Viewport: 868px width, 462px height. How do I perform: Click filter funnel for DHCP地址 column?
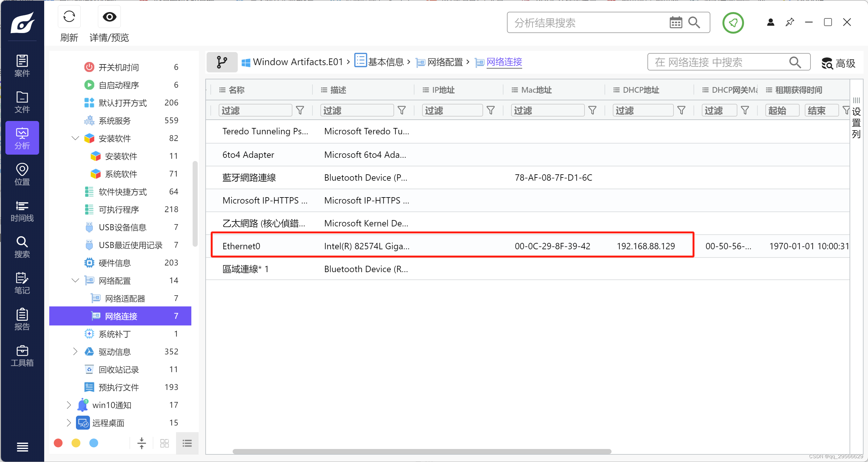[681, 110]
